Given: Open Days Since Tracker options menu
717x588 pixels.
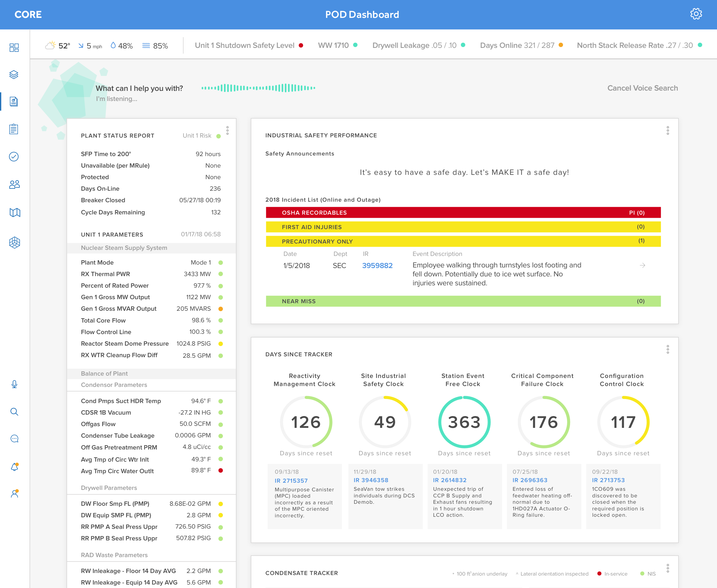Looking at the screenshot, I should coord(668,349).
